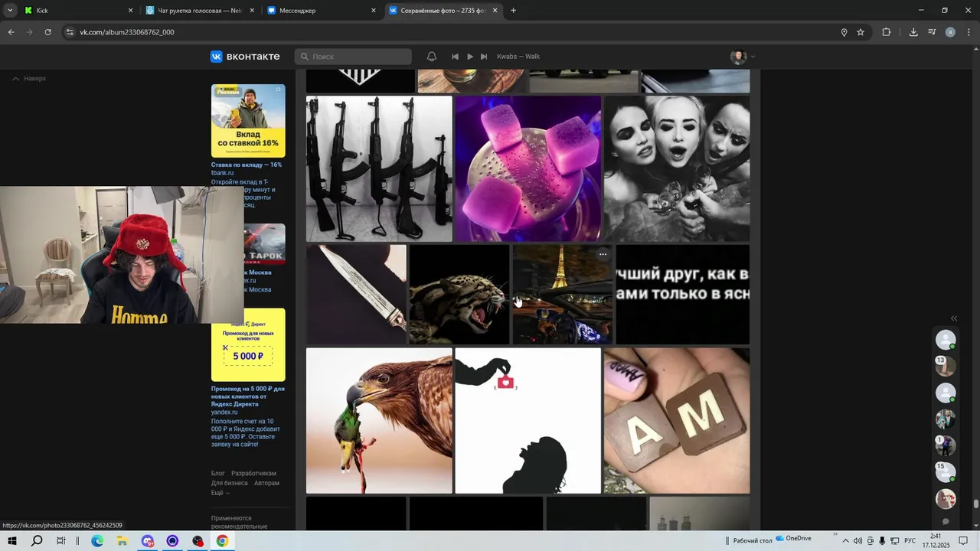This screenshot has width=980, height=551.
Task: Skip to previous track in VK player
Action: point(455,57)
